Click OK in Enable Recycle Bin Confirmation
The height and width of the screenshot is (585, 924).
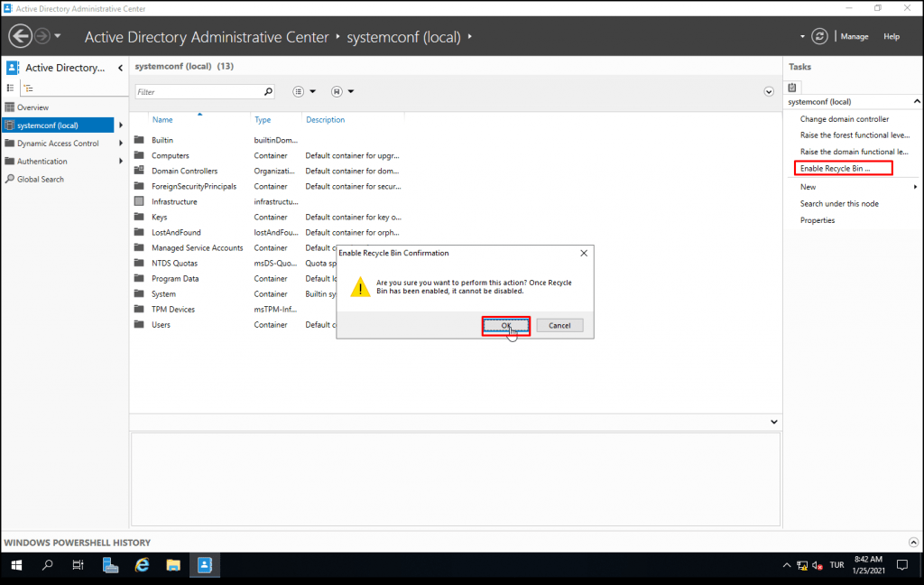point(507,325)
